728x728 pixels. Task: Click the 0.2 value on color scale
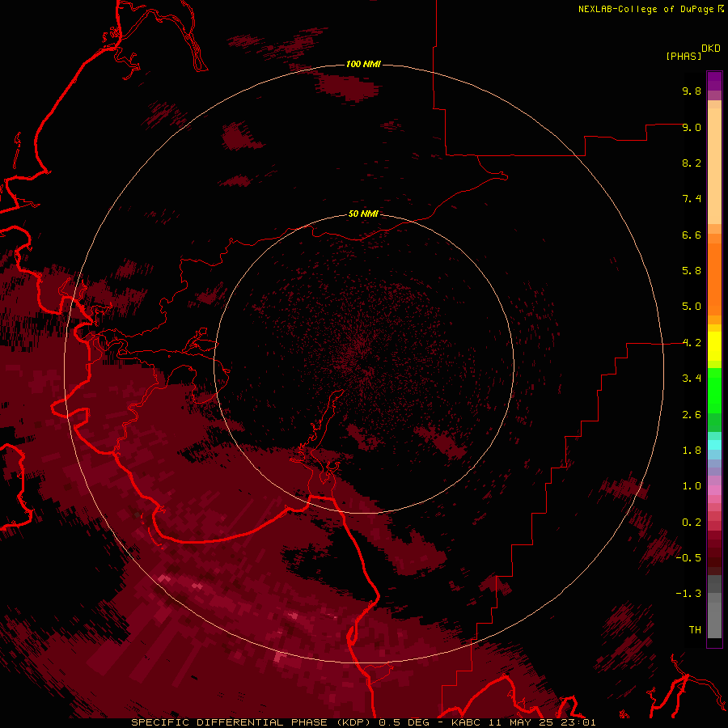tap(692, 523)
